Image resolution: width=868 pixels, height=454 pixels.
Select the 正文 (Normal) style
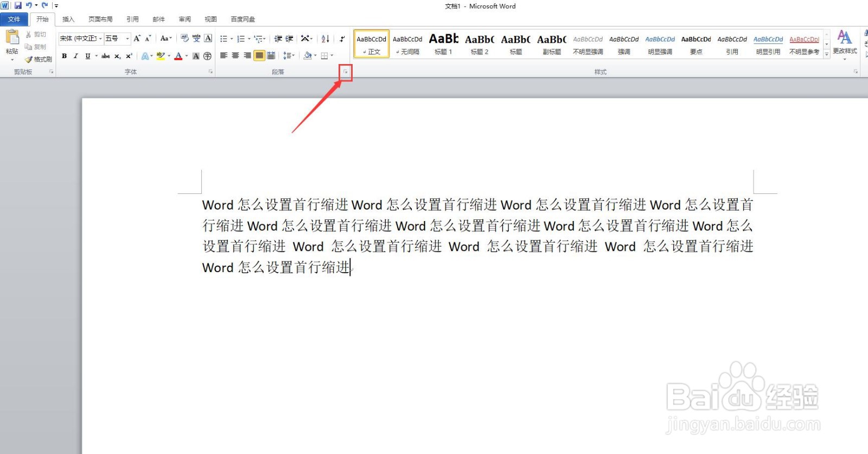(372, 43)
